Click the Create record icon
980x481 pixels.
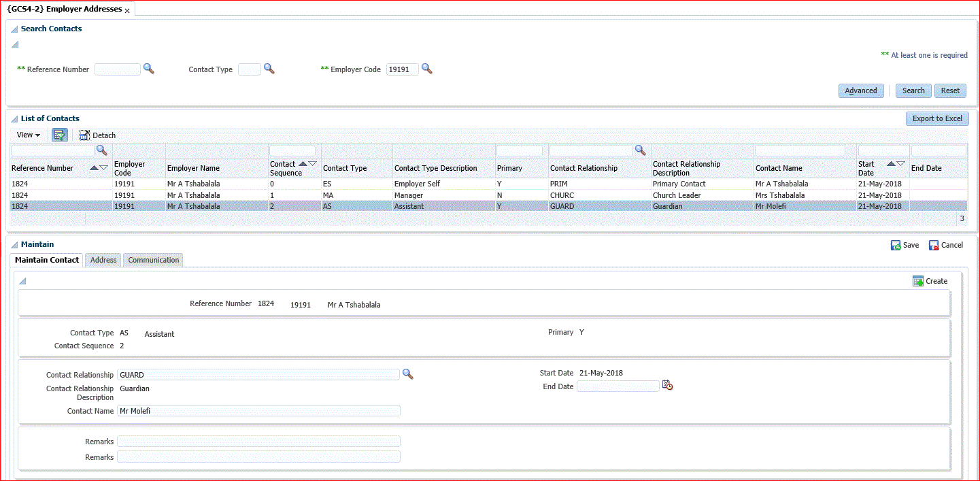point(918,281)
